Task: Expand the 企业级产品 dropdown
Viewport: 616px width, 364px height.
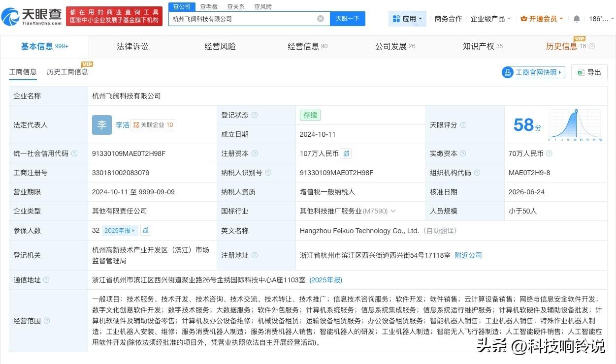Action: click(x=490, y=19)
